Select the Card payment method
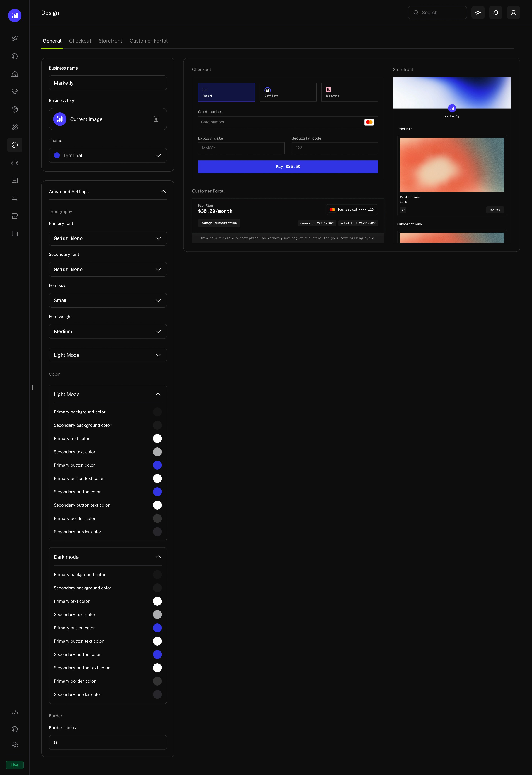The width and height of the screenshot is (532, 775). click(227, 92)
